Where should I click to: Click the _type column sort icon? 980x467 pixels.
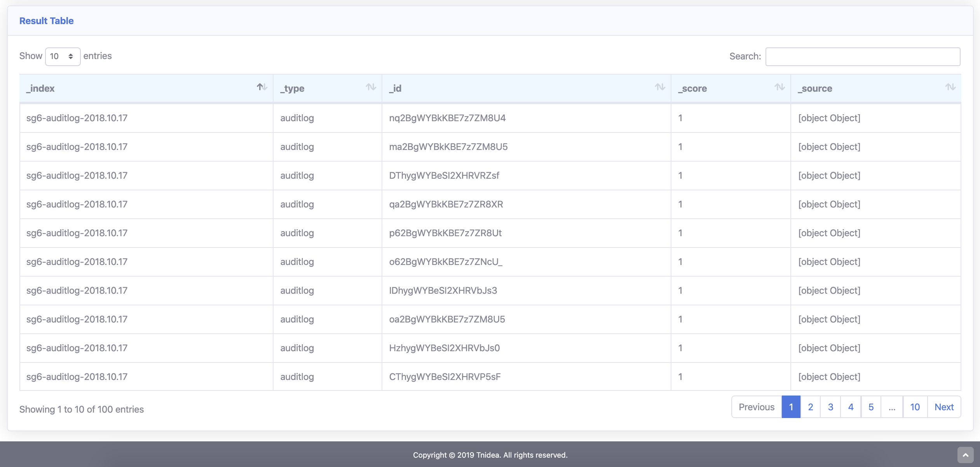(x=371, y=87)
